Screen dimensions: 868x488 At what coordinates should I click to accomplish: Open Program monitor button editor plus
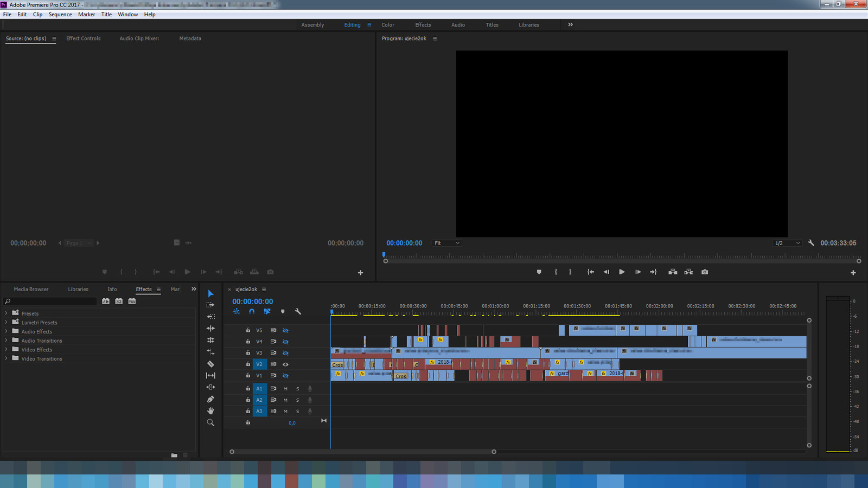(853, 273)
